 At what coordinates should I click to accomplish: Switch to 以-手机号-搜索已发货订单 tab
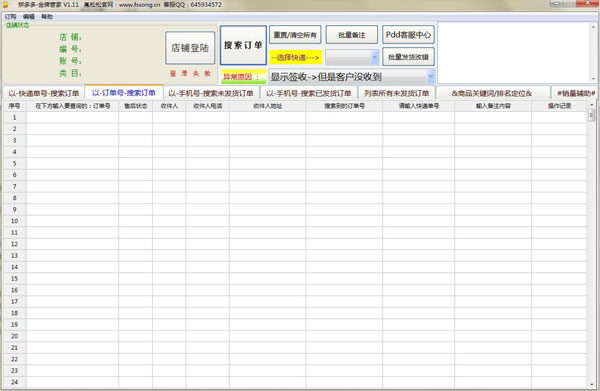[309, 93]
